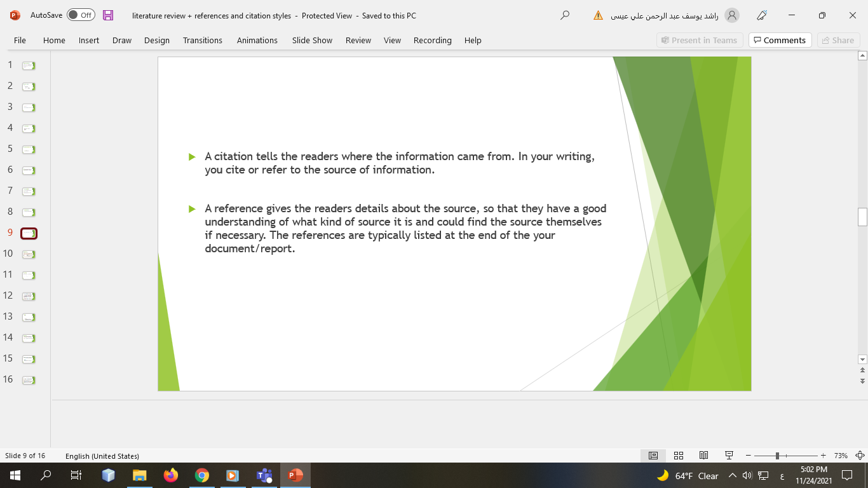Open the Coming Soon feature announcement
Screen dimensions: 868x488
click(762, 15)
